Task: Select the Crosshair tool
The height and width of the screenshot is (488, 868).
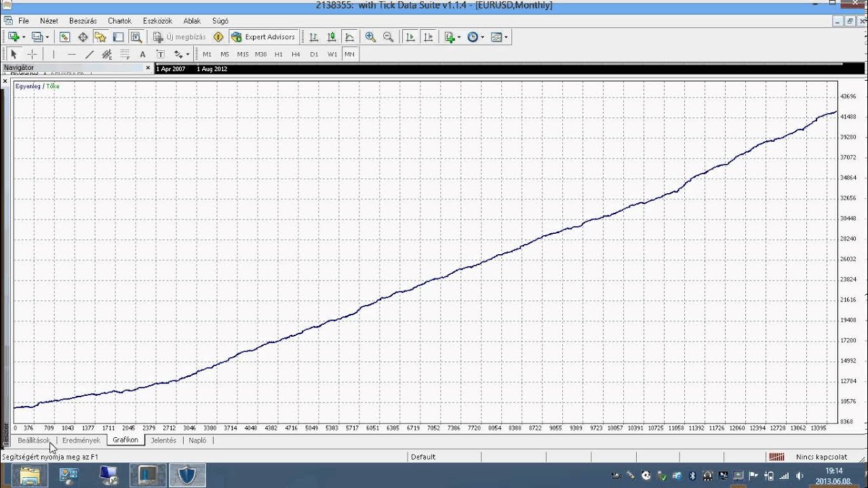Action: [x=32, y=54]
